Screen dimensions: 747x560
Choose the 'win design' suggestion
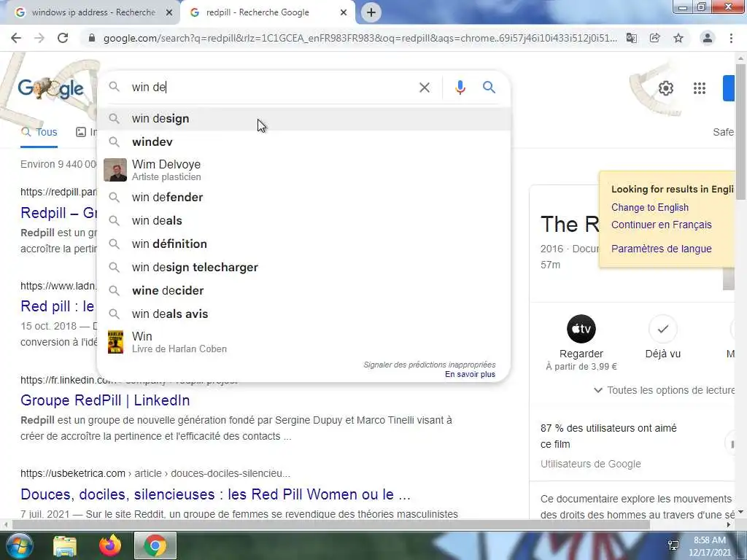tap(303, 119)
